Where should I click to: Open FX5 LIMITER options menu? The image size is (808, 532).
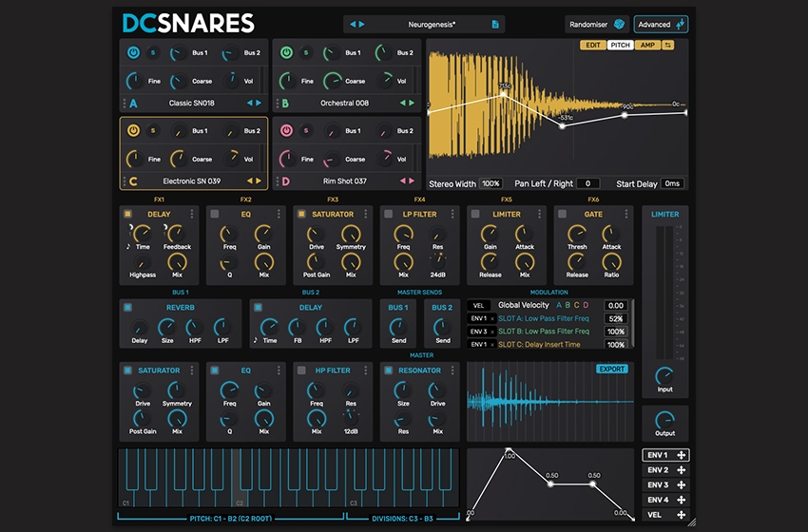click(540, 214)
